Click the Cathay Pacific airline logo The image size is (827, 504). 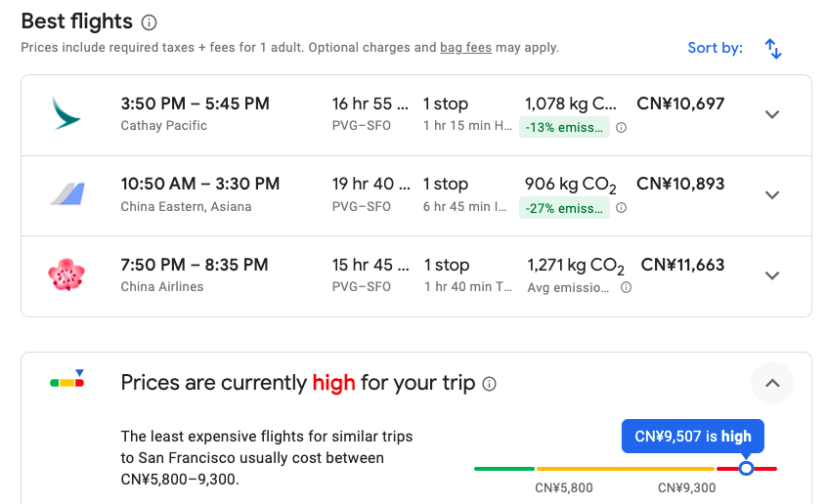[66, 113]
